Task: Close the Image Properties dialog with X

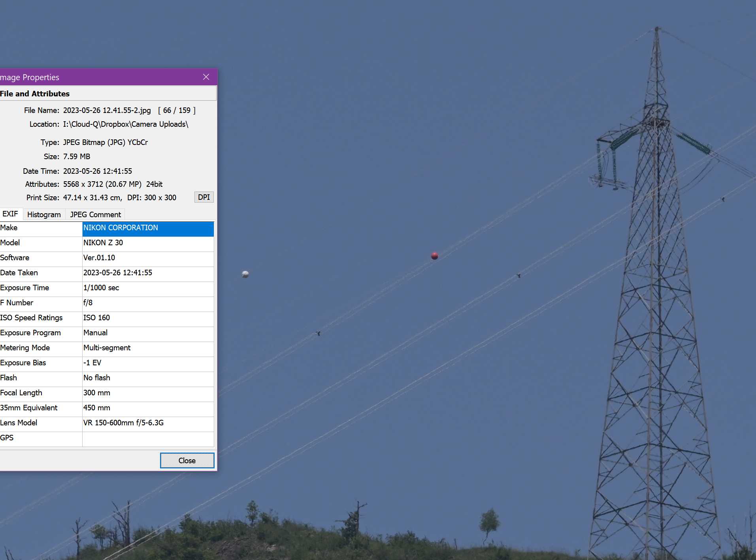Action: point(206,77)
